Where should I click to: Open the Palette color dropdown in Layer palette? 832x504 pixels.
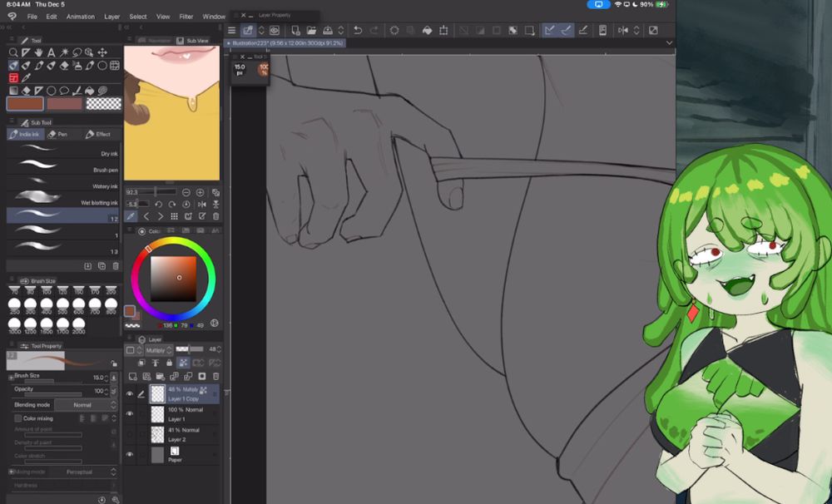tap(133, 350)
